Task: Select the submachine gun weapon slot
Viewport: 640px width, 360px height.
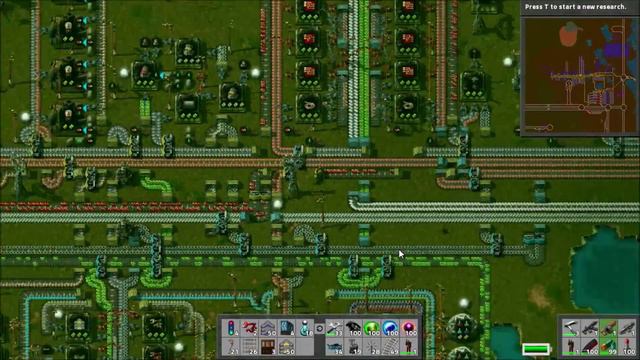Action: pos(589,328)
